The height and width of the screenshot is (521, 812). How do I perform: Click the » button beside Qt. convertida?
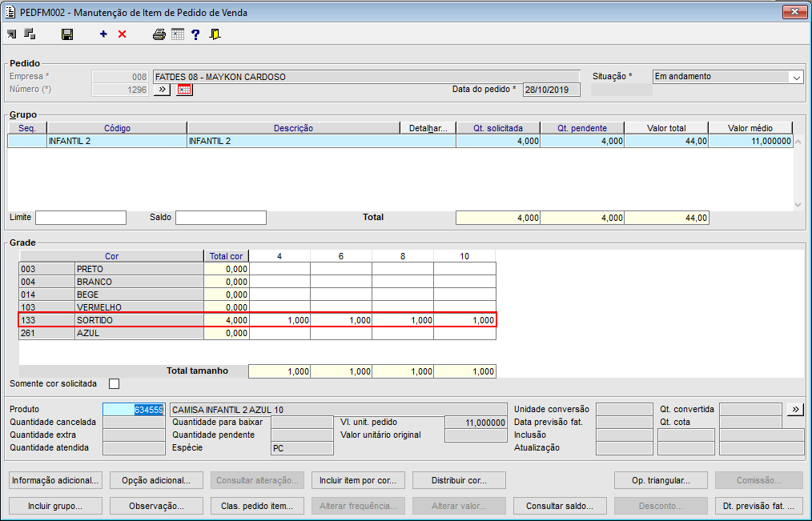(794, 409)
